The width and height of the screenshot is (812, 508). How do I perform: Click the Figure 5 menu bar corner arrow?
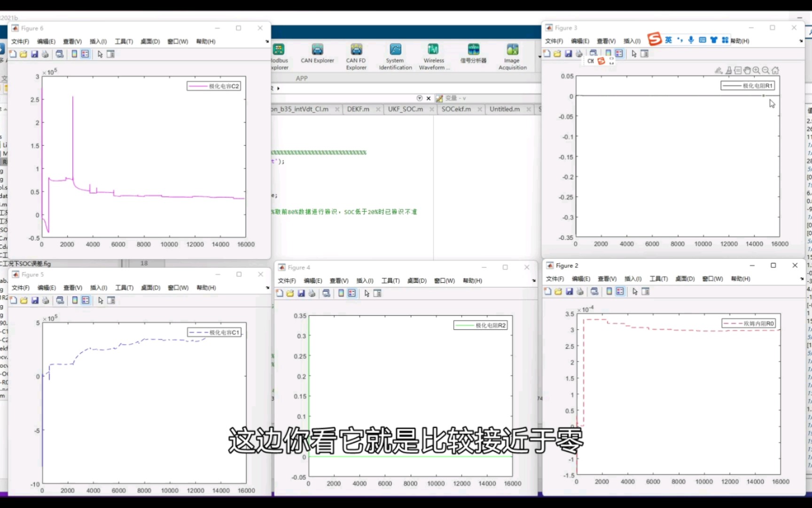[267, 287]
